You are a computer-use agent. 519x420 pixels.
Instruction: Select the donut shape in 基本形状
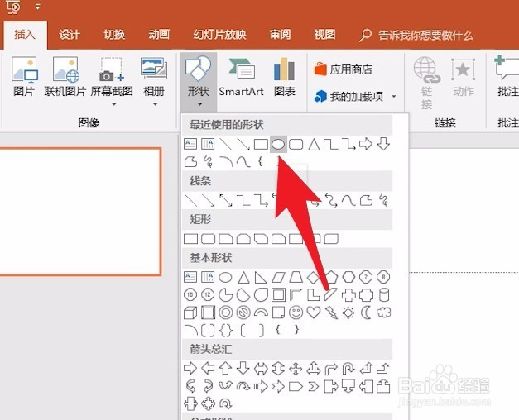tap(226, 313)
